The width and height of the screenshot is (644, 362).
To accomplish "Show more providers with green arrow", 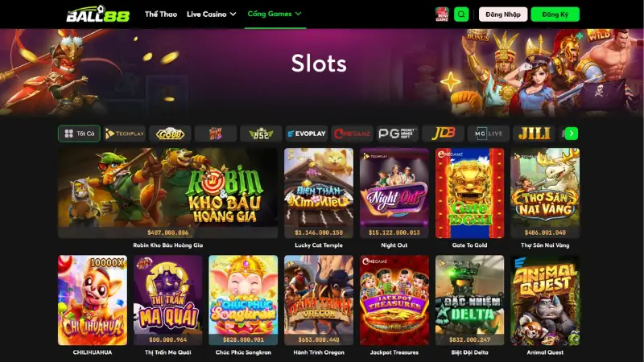I will [572, 134].
